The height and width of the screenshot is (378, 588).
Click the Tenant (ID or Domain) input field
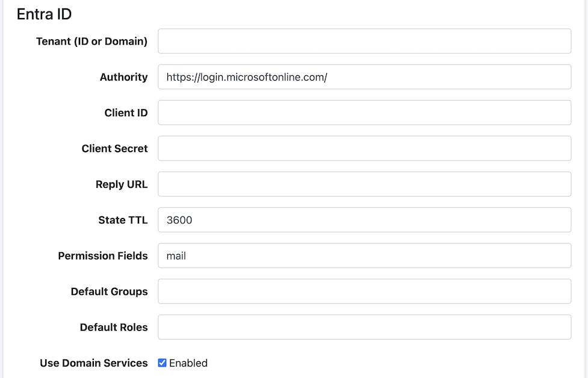click(x=365, y=42)
